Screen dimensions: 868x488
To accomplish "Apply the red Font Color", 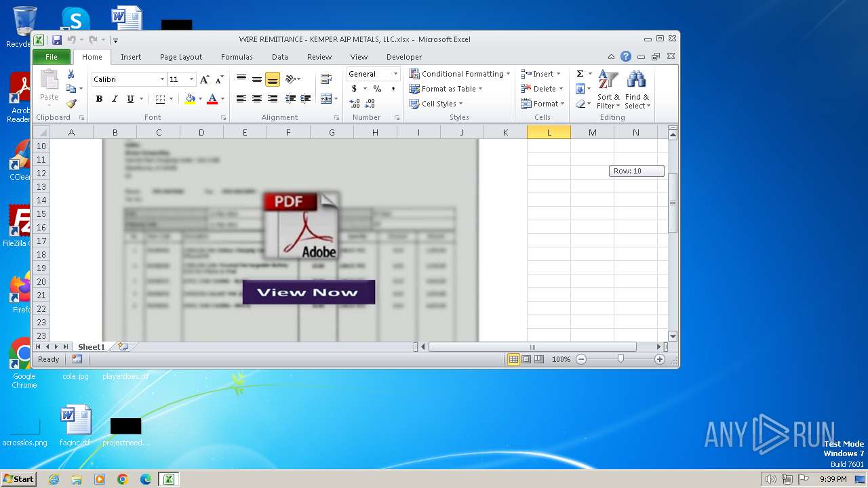I will coord(212,99).
